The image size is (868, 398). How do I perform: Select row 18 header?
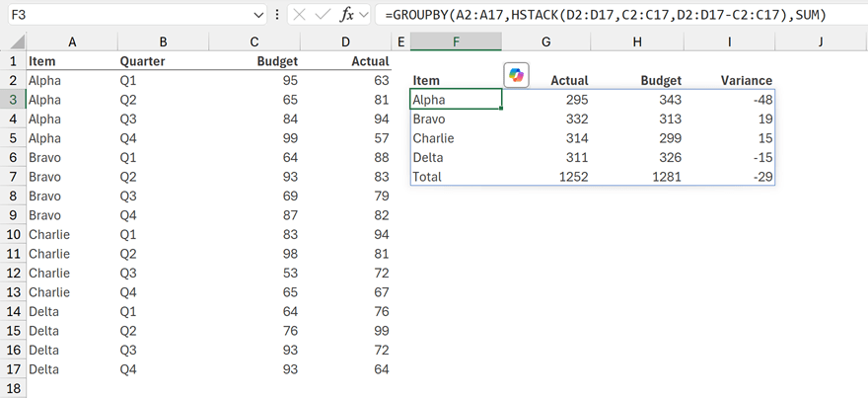click(13, 388)
